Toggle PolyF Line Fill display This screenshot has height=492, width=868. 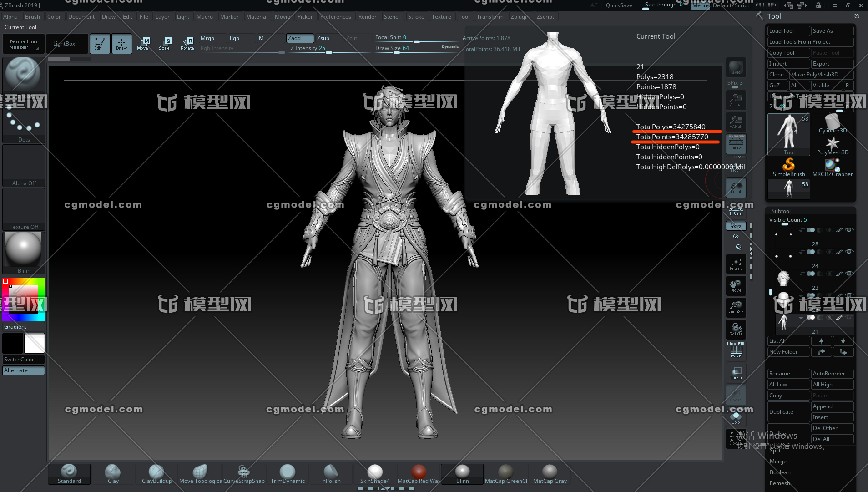tap(736, 350)
